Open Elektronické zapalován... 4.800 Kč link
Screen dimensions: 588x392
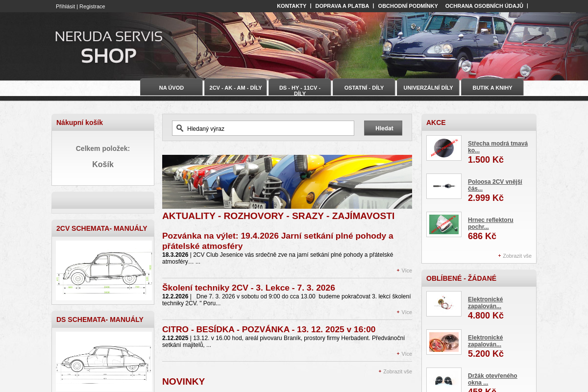(x=485, y=303)
